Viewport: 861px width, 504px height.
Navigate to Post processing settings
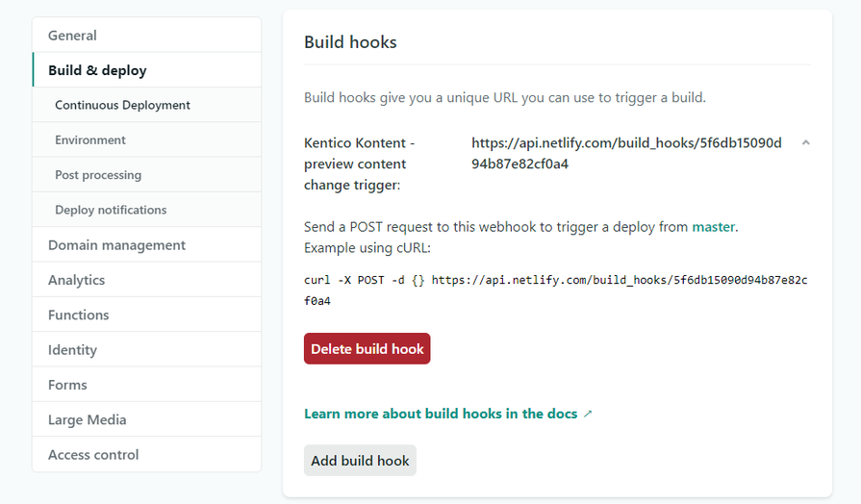98,175
